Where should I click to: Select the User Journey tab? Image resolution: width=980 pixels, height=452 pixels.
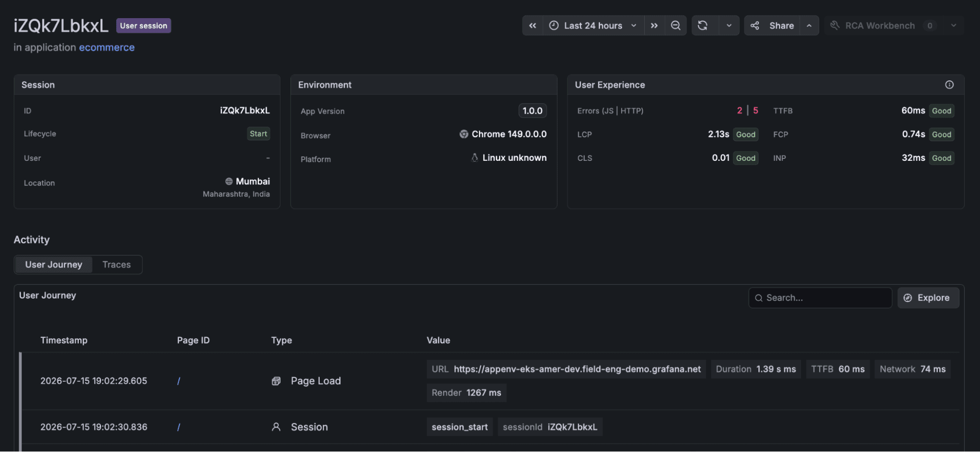54,265
